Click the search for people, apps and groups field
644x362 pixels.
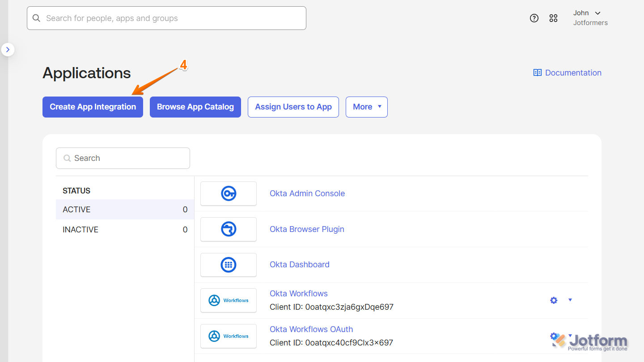point(166,18)
